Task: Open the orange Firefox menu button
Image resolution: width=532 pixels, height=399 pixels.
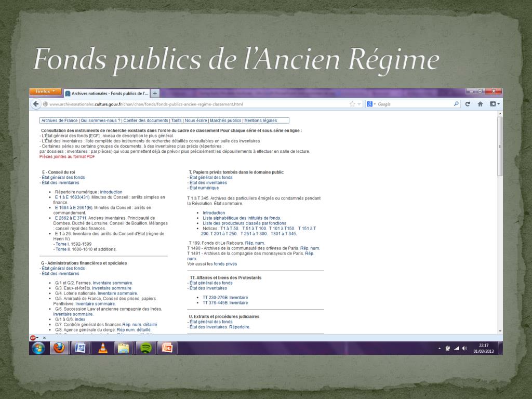Action: (x=45, y=91)
